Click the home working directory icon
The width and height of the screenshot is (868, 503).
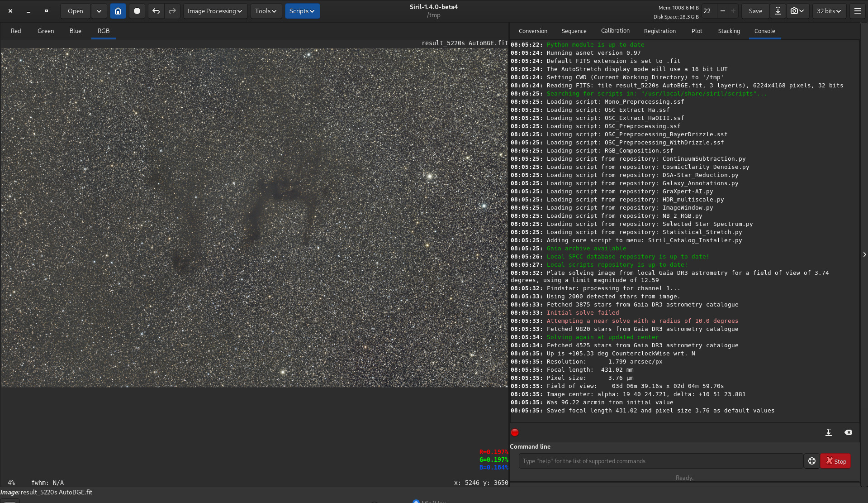[x=118, y=11]
